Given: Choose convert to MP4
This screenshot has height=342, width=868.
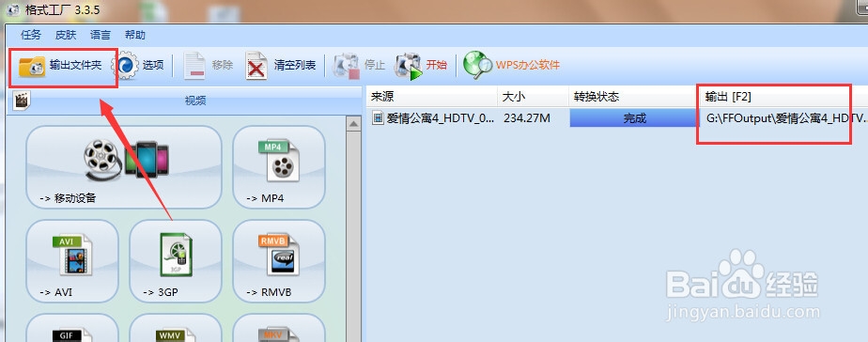Looking at the screenshot, I should [278, 167].
